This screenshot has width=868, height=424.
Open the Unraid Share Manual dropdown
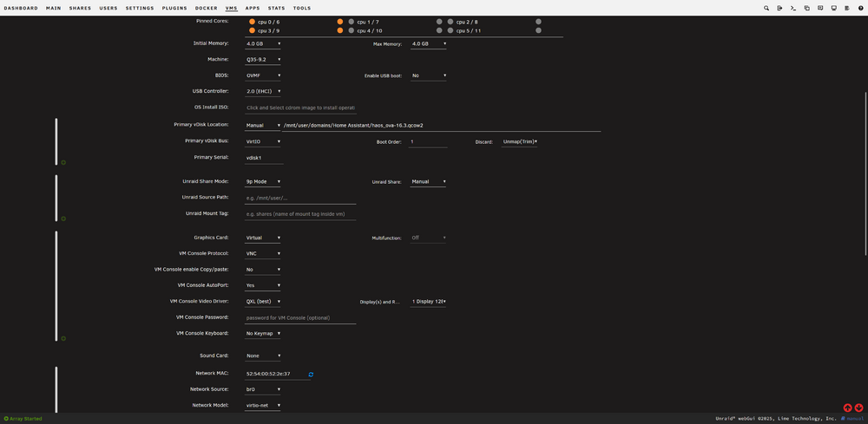click(x=429, y=181)
